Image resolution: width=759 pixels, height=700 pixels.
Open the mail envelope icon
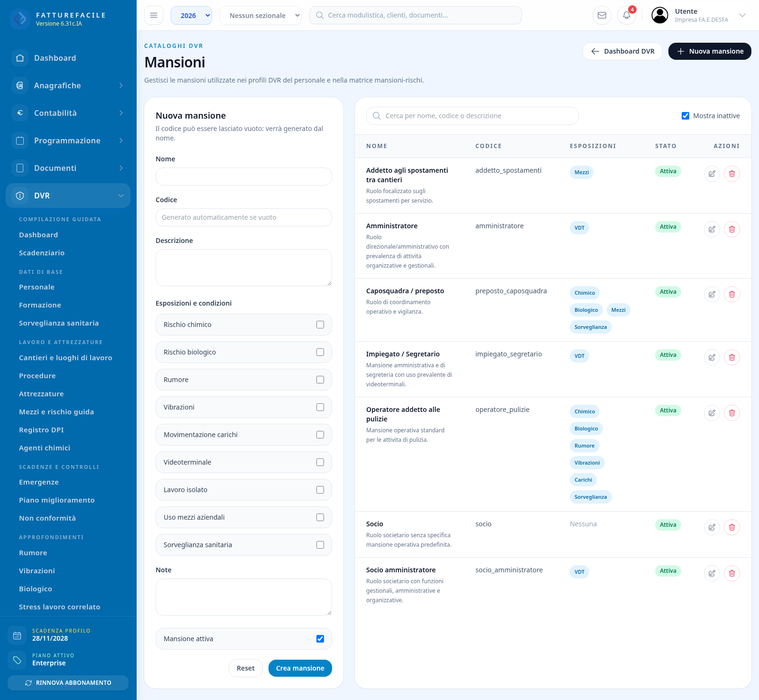click(x=602, y=15)
